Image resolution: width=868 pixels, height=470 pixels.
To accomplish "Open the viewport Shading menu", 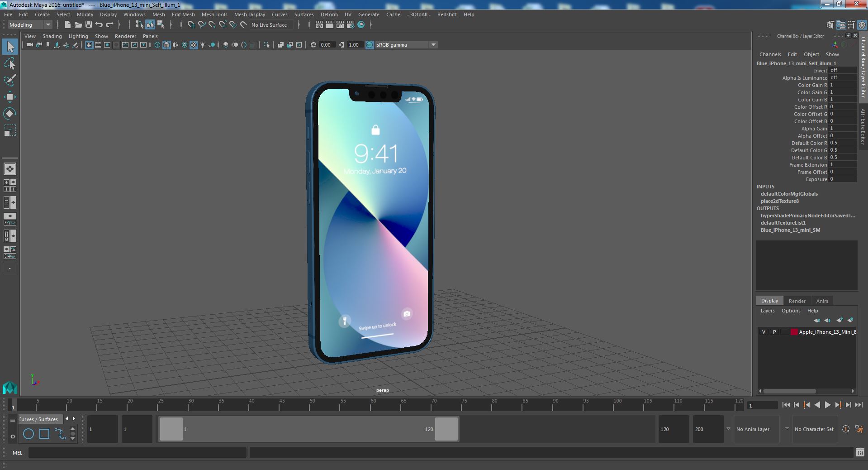I will 52,36.
